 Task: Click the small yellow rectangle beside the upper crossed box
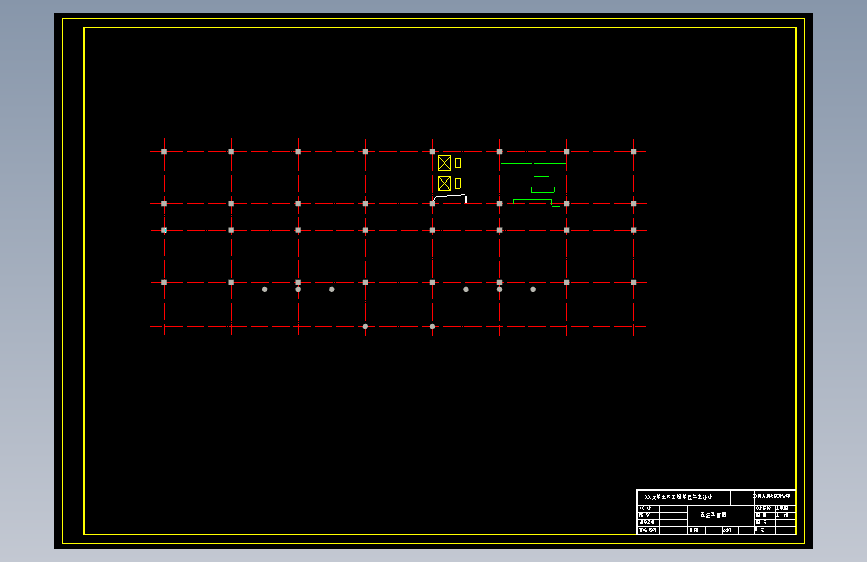coord(458,163)
